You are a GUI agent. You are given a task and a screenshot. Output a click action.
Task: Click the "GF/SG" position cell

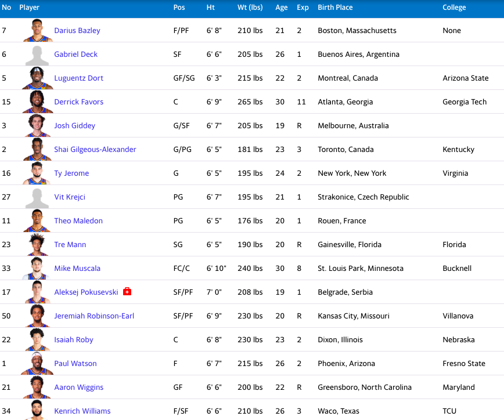pyautogui.click(x=184, y=78)
